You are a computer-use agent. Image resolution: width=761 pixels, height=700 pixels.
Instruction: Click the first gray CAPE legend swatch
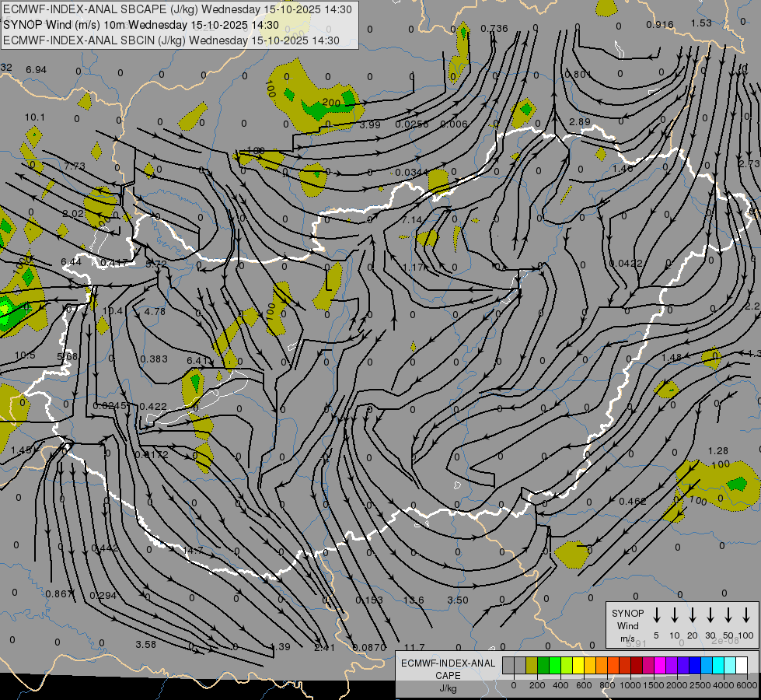point(508,665)
